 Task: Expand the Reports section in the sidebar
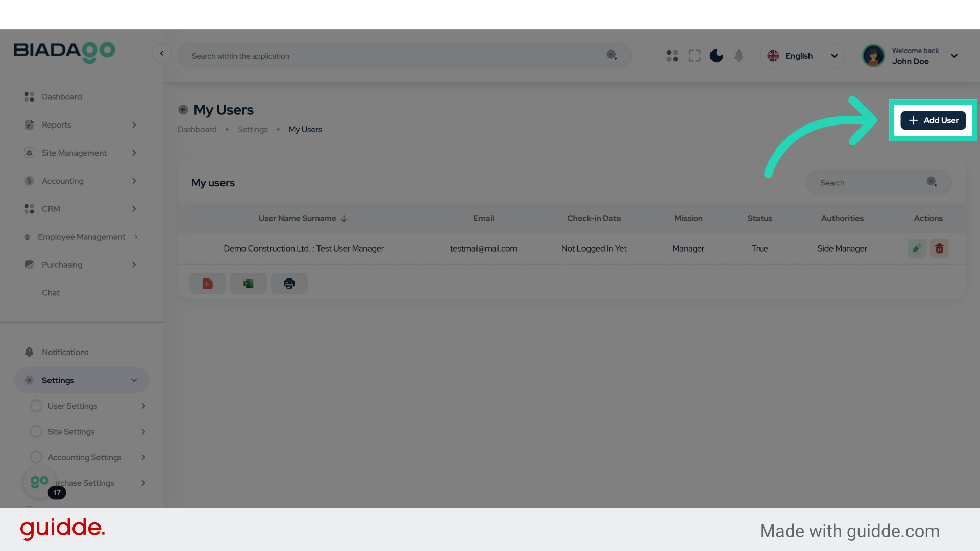click(x=82, y=125)
